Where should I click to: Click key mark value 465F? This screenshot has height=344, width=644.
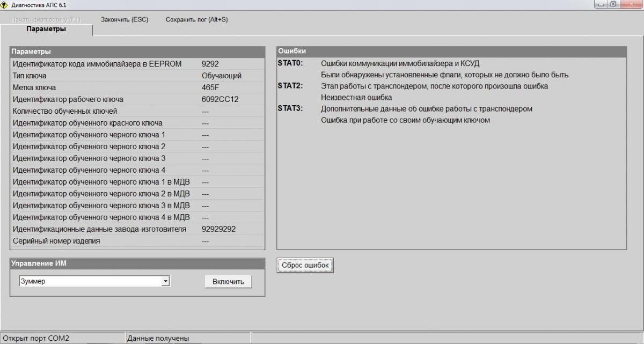pyautogui.click(x=210, y=87)
